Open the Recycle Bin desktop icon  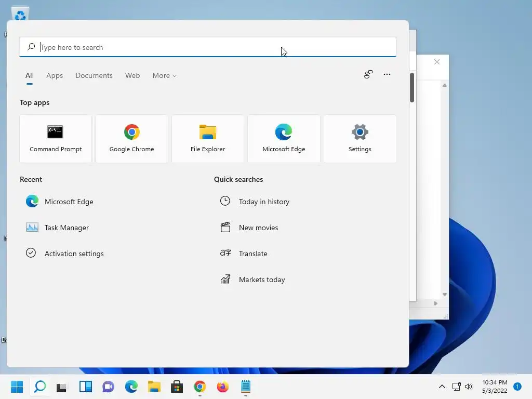tap(20, 14)
